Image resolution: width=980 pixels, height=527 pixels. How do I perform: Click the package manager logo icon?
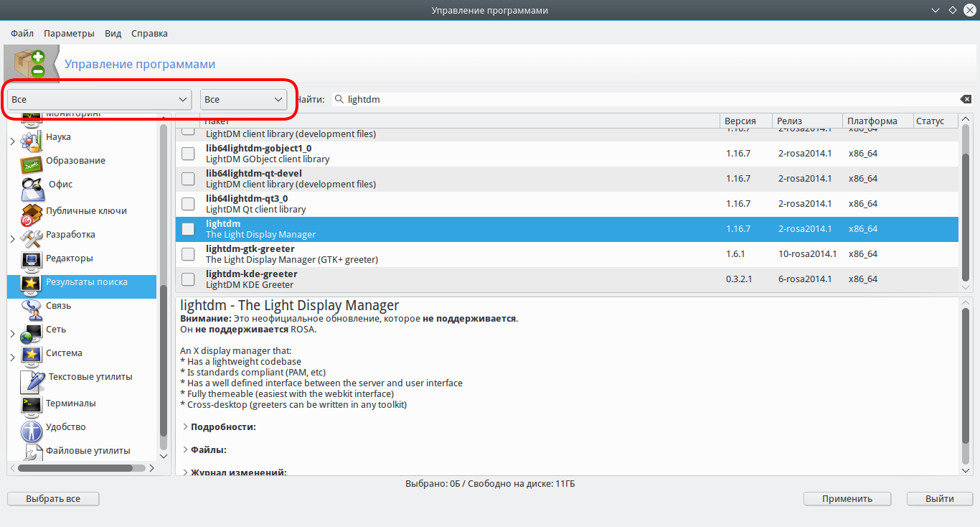click(x=31, y=63)
